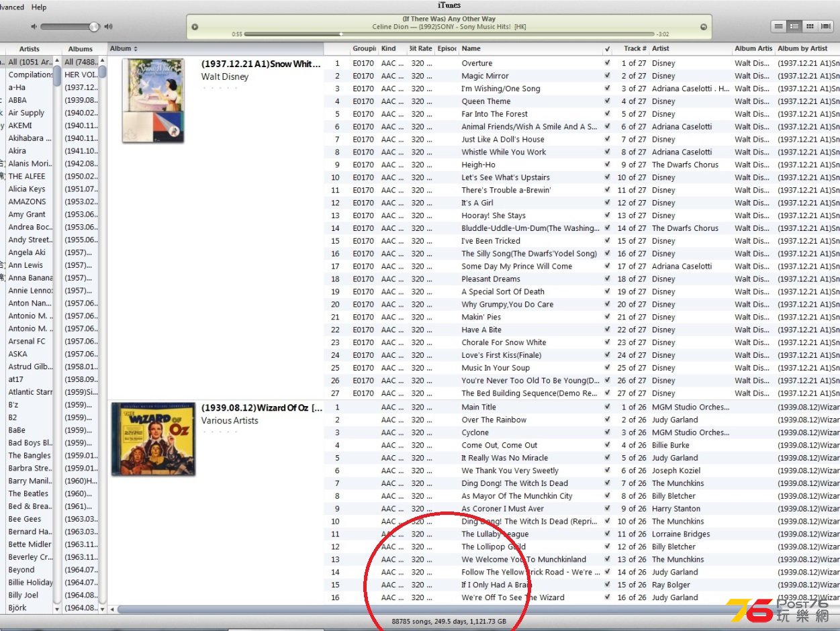
Task: Select the Love's First Kiss(Finale) song
Action: tap(501, 355)
